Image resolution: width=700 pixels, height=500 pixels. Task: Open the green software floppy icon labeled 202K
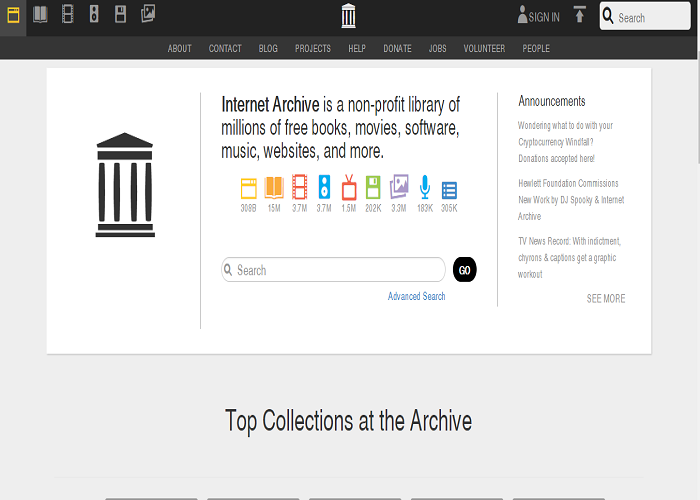[373, 187]
